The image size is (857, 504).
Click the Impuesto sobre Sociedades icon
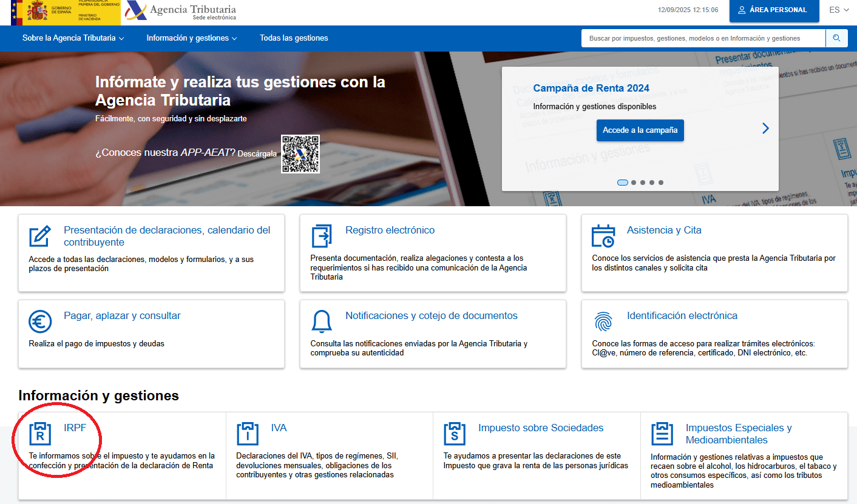455,434
